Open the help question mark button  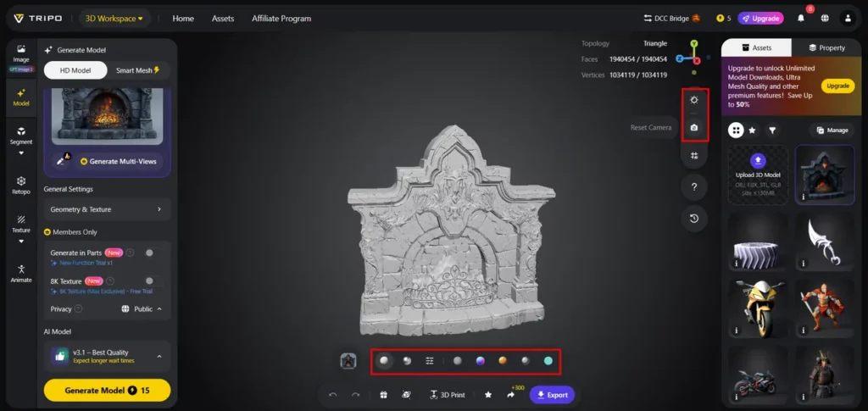[x=694, y=187]
